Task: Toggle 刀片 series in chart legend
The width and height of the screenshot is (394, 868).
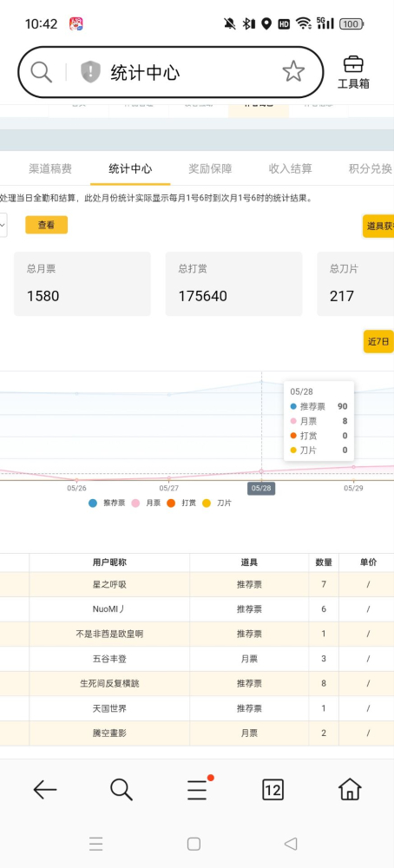Action: coord(217,503)
